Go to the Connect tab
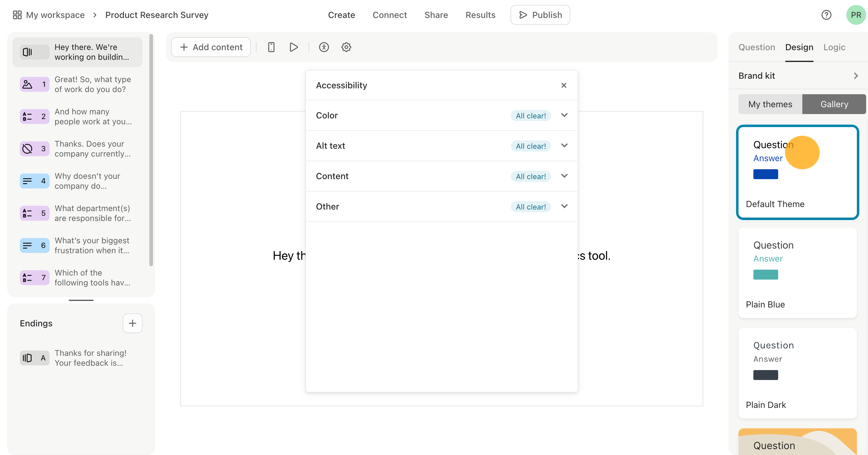Screen dimensions: 868x455 click(389, 15)
